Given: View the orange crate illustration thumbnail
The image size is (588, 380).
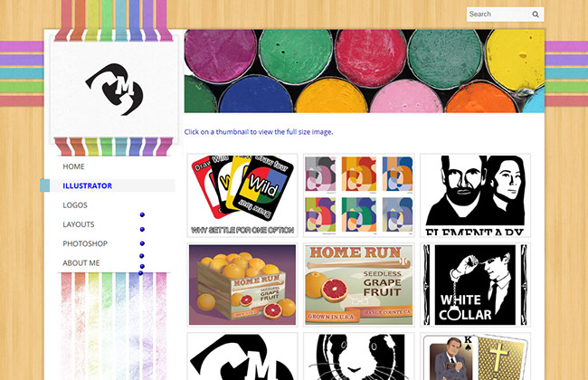Looking at the screenshot, I should click(x=242, y=285).
